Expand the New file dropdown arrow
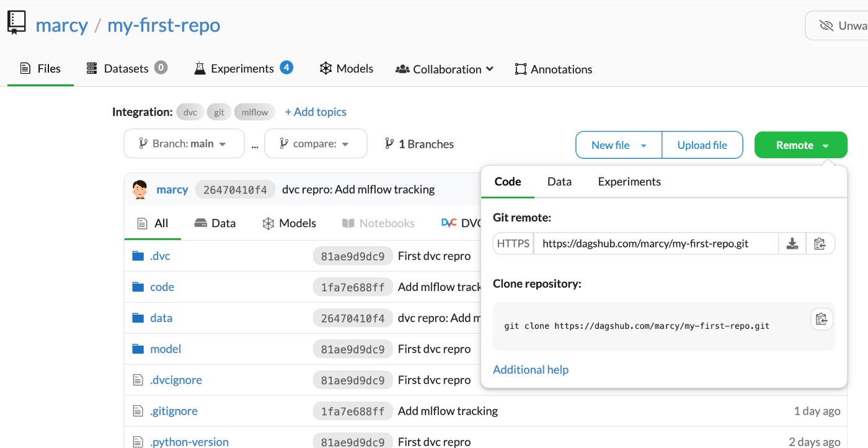This screenshot has width=868, height=448. pos(644,145)
